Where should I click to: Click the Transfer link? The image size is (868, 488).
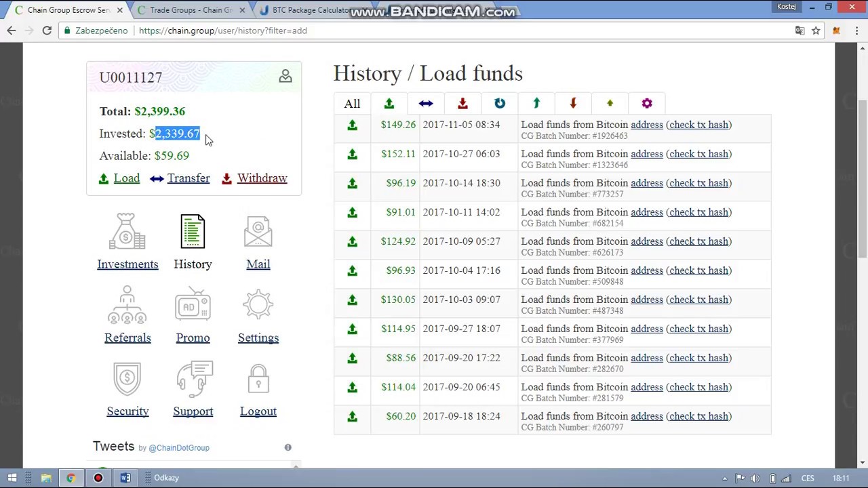189,178
